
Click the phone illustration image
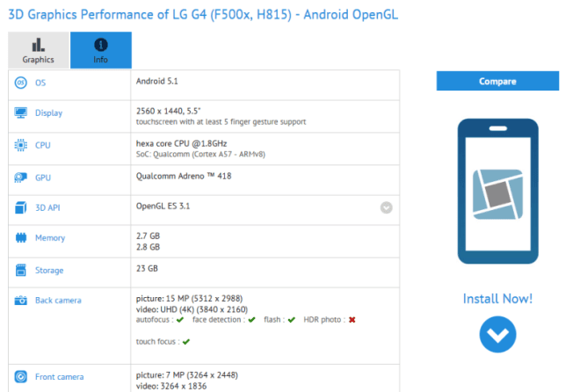pos(498,192)
